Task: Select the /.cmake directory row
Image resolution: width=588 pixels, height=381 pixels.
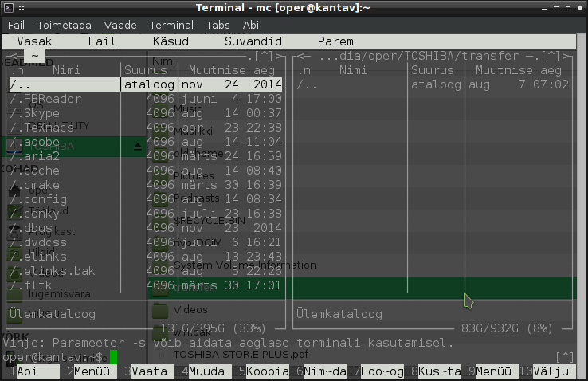Action: [146, 185]
